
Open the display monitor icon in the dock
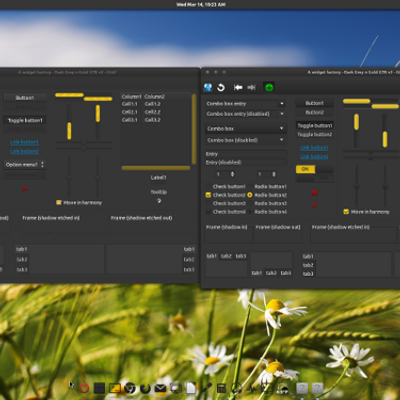tap(176, 388)
